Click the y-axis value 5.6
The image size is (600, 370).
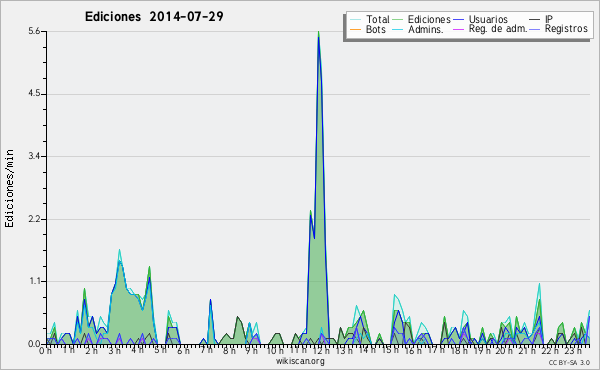[34, 31]
